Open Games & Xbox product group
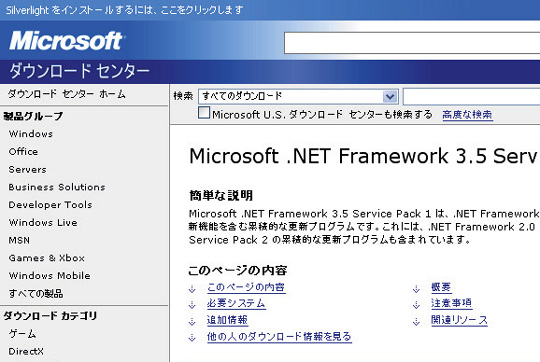540x362 pixels. tap(46, 258)
